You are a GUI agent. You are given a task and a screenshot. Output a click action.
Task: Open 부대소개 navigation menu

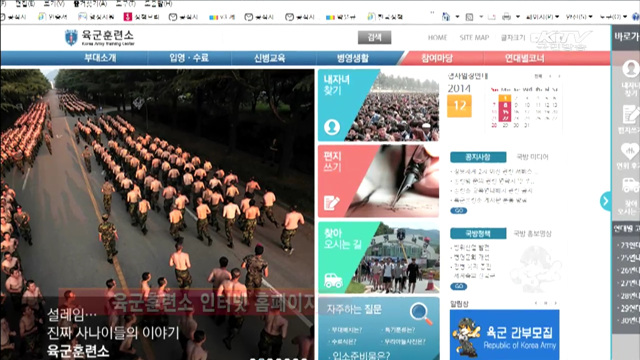100,58
